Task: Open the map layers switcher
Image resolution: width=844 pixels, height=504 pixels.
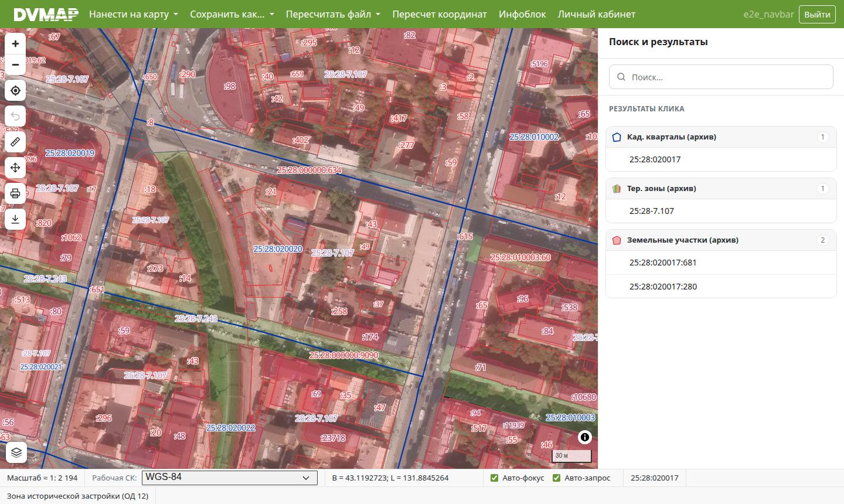Action: click(16, 452)
